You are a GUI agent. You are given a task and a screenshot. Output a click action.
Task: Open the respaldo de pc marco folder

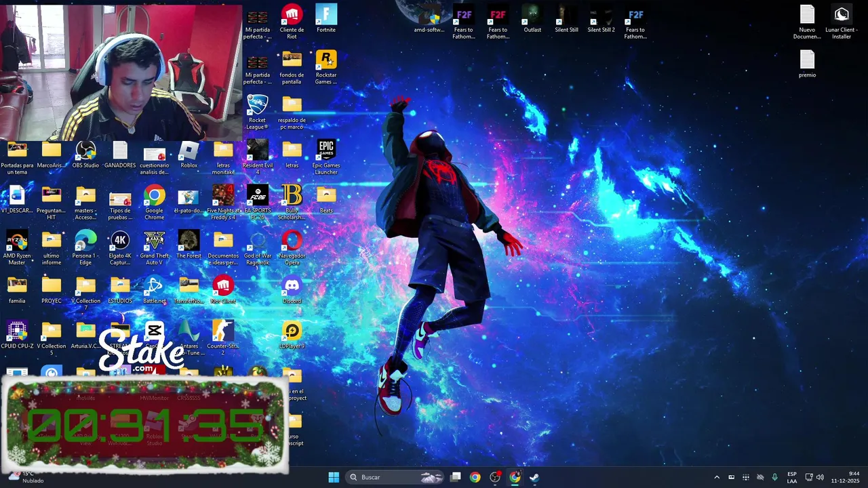[292, 112]
